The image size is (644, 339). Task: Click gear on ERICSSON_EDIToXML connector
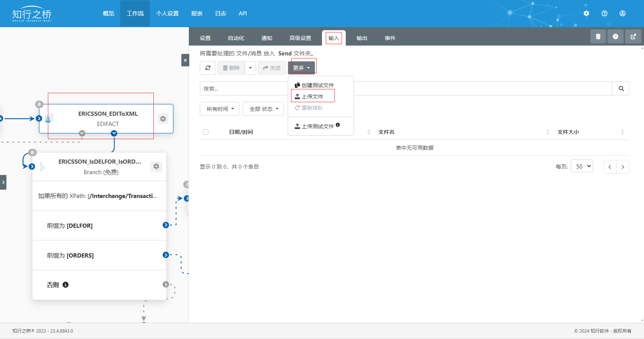[x=163, y=119]
